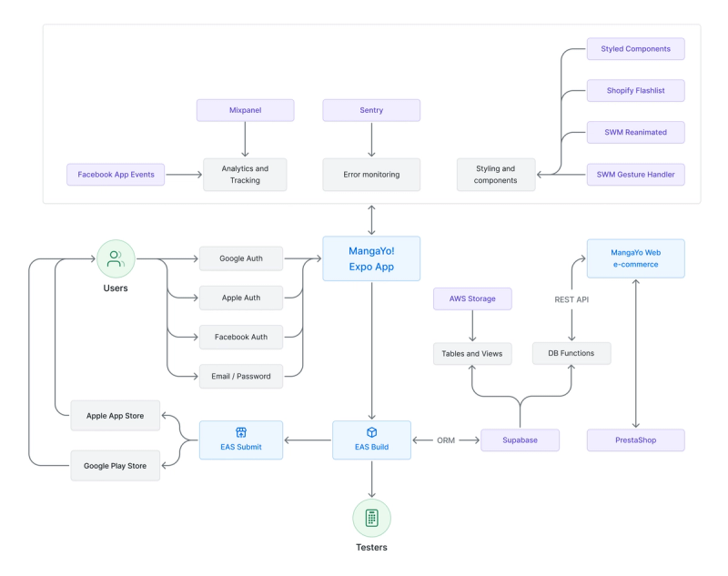This screenshot has height=576, width=728.
Task: Switch to the MangaYo Web e-commerce node
Action: [x=636, y=258]
